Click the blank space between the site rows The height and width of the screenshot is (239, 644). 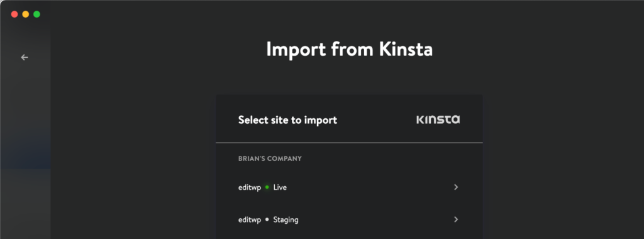(x=349, y=203)
